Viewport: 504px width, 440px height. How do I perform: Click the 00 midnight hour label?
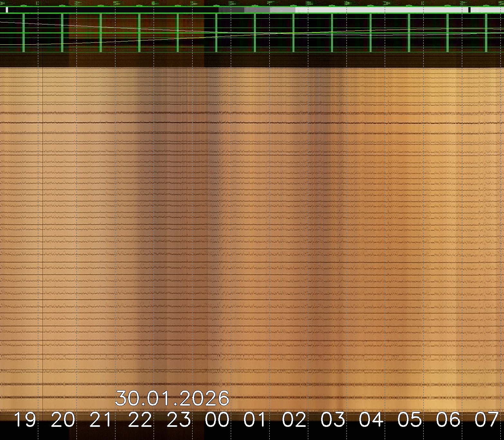pyautogui.click(x=217, y=420)
